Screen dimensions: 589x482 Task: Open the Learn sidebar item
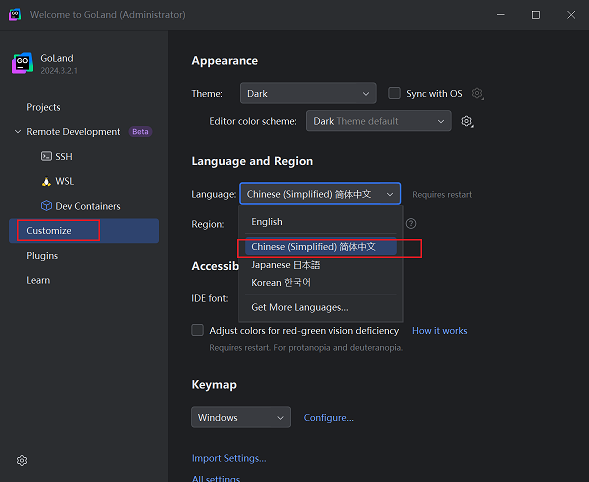(38, 280)
